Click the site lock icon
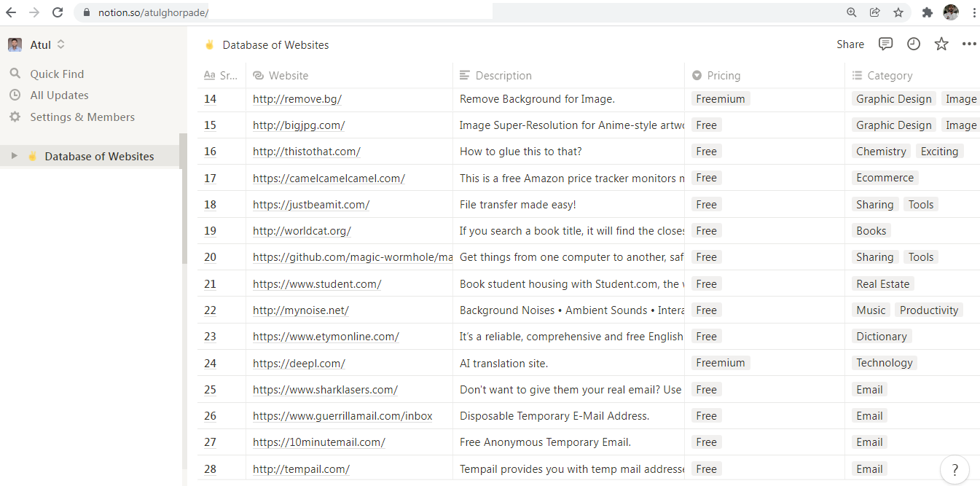The height and width of the screenshot is (486, 980). point(87,12)
